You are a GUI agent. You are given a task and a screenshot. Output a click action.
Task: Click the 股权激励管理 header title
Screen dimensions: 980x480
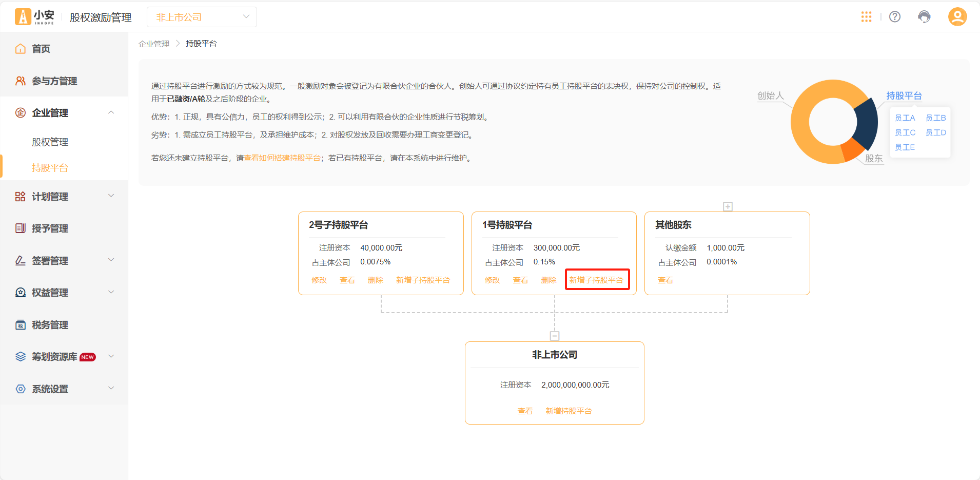(x=101, y=17)
